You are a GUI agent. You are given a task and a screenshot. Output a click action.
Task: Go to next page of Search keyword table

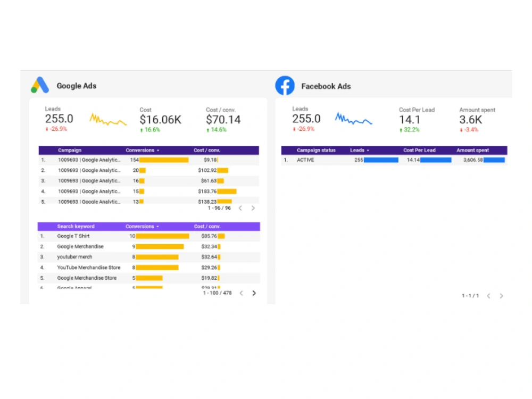[x=254, y=293]
